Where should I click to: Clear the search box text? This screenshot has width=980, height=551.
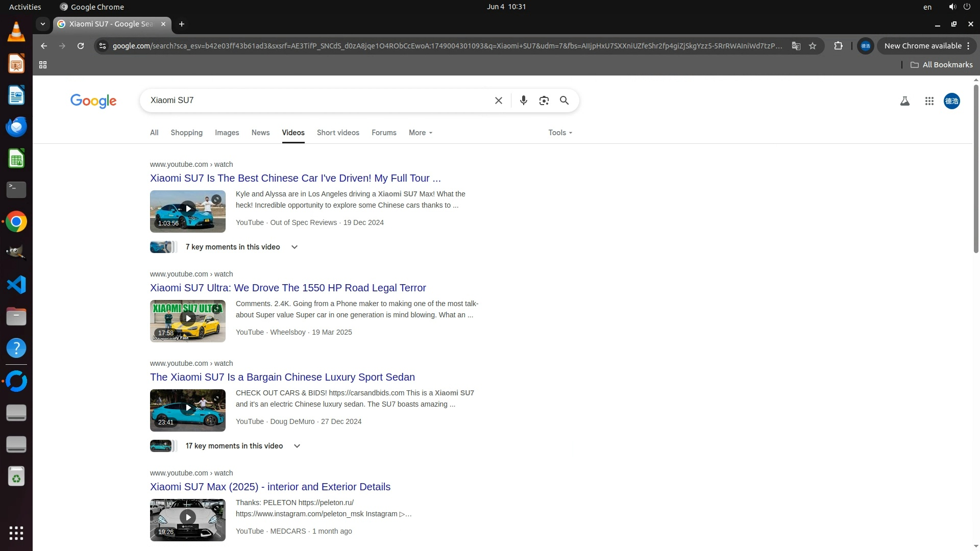point(498,101)
